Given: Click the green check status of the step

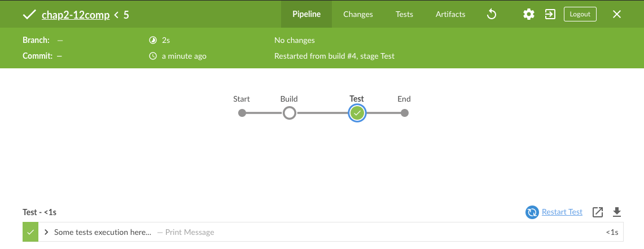Looking at the screenshot, I should click(30, 232).
